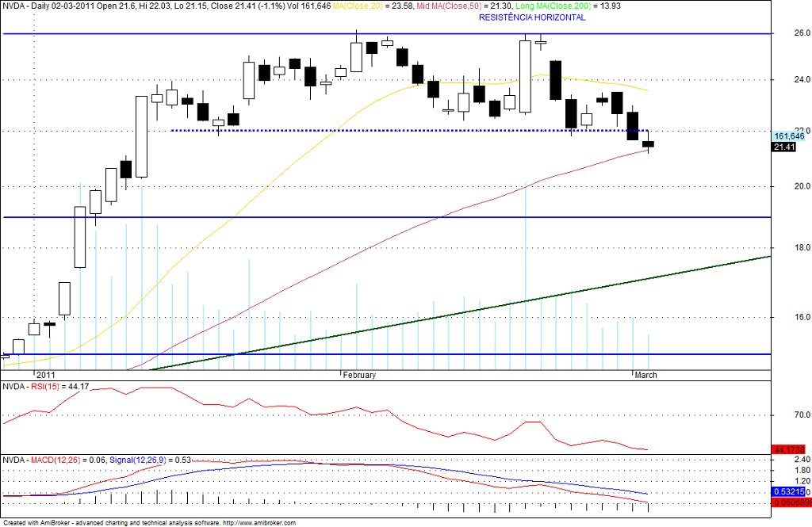Image resolution: width=812 pixels, height=527 pixels.
Task: Click the 24.0 price axis label
Action: 802,79
